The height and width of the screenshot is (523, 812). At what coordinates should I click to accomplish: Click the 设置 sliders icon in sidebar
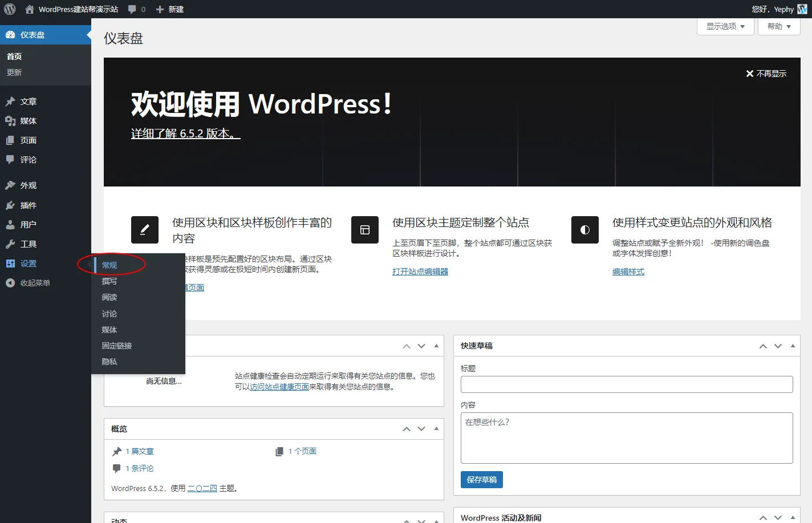pyautogui.click(x=10, y=263)
